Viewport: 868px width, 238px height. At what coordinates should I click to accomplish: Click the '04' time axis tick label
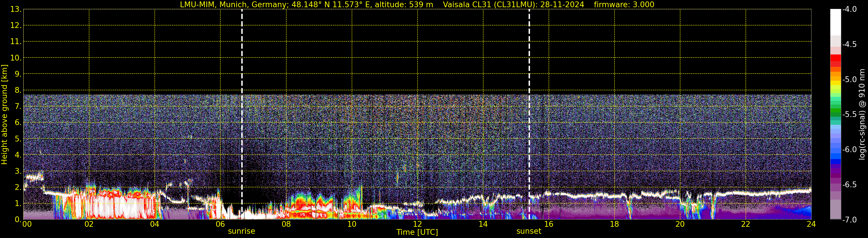pos(155,224)
